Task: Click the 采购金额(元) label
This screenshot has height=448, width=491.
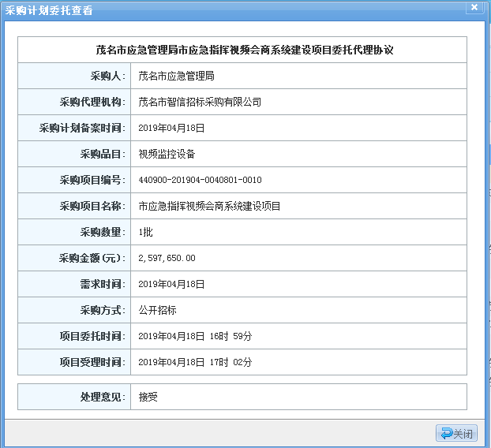Action: (x=92, y=258)
